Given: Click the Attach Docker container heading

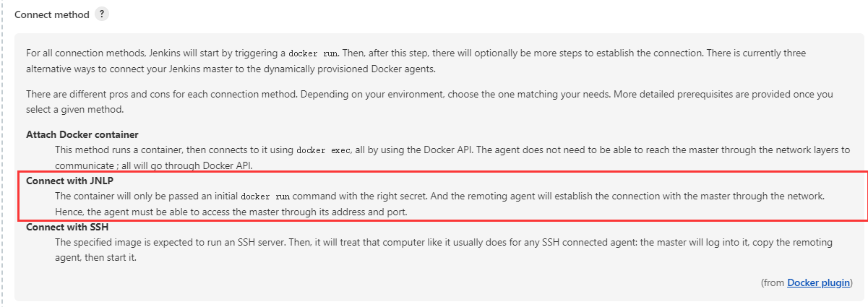Looking at the screenshot, I should [82, 134].
